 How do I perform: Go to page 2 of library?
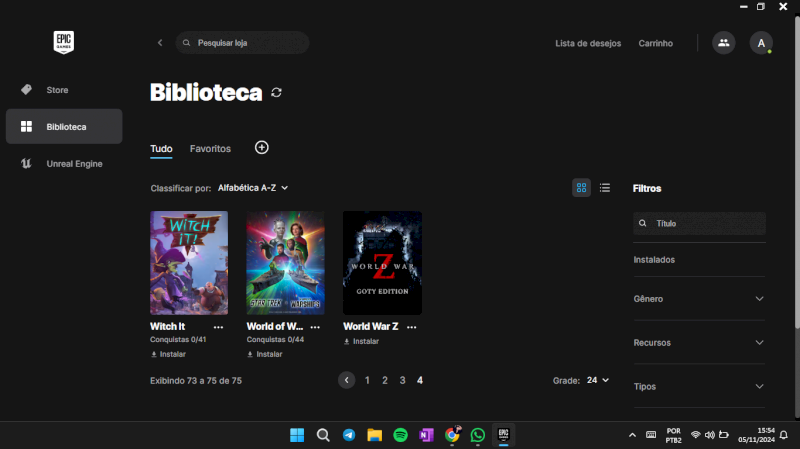(385, 381)
